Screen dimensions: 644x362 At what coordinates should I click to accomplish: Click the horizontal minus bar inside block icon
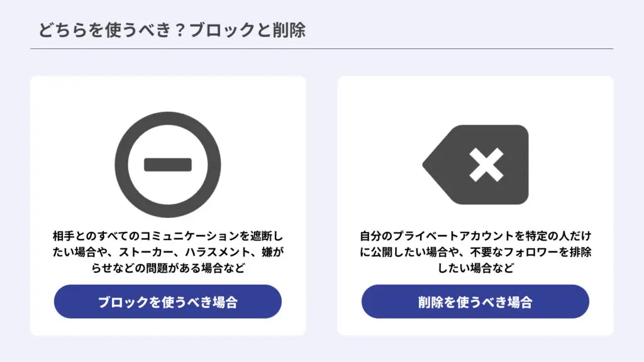point(167,165)
